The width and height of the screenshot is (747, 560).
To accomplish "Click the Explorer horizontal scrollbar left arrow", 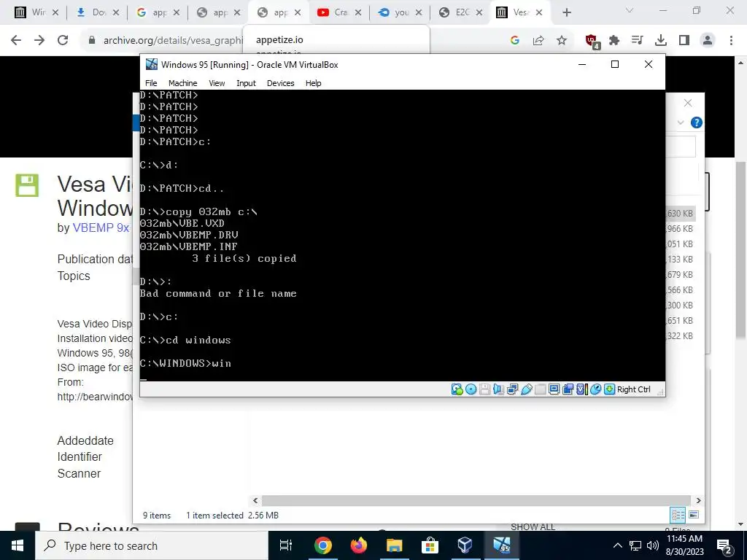I will pos(255,500).
